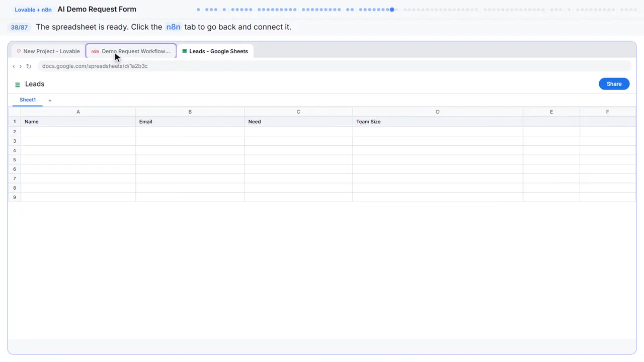
Task: Select column F header
Action: click(608, 112)
